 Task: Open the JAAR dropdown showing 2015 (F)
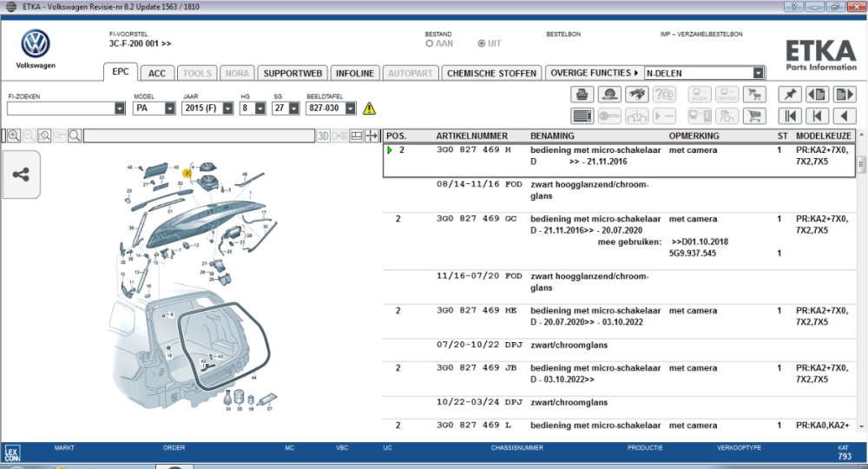pyautogui.click(x=227, y=109)
